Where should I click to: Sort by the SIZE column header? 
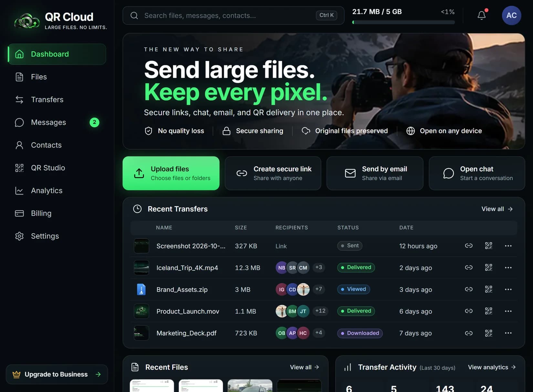[241, 227]
